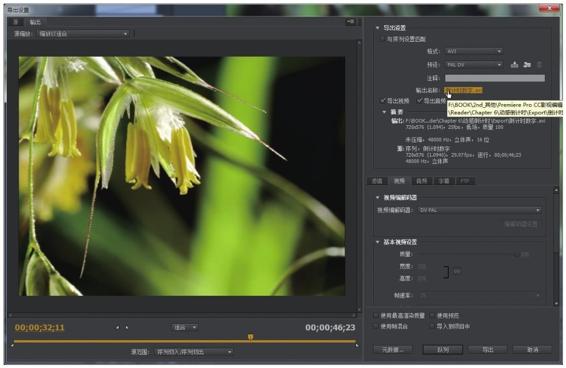Click the preview scroll-down arrow
The width and height of the screenshot is (566, 368).
pos(359,309)
